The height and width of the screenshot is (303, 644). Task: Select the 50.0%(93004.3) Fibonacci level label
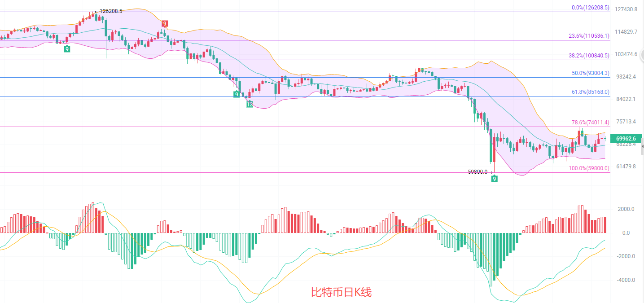(590, 73)
